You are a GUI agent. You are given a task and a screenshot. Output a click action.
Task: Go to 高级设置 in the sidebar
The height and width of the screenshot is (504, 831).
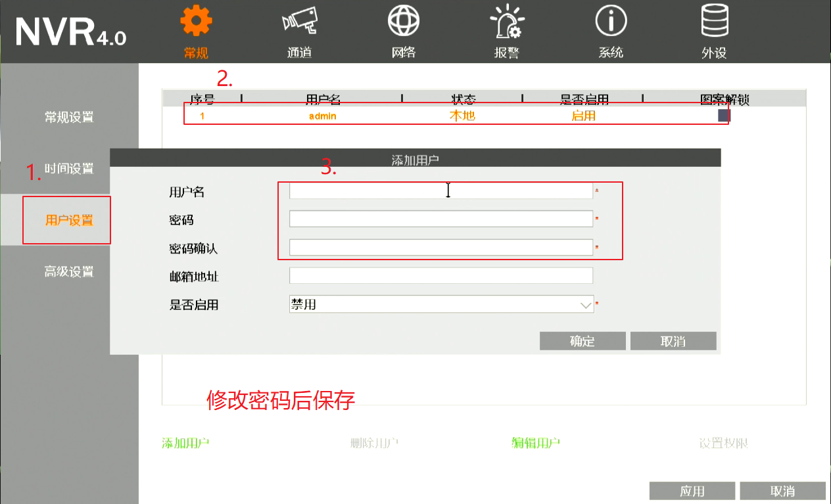[69, 272]
